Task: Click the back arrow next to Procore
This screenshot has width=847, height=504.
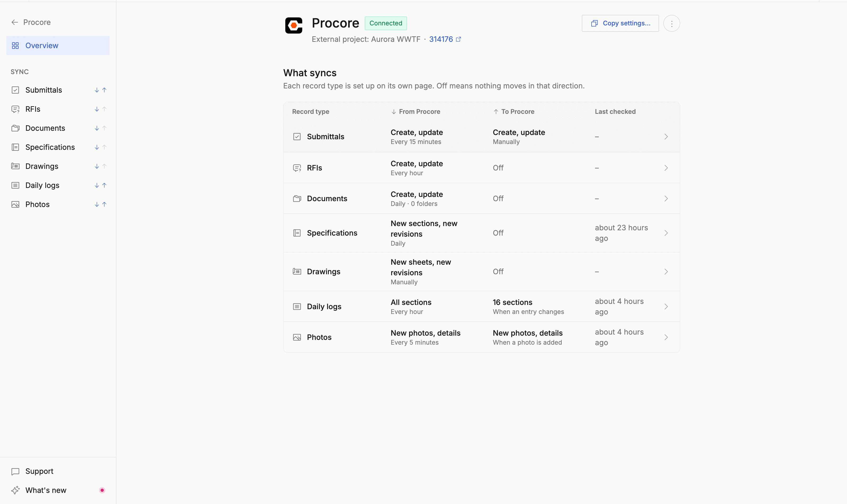Action: pos(15,22)
